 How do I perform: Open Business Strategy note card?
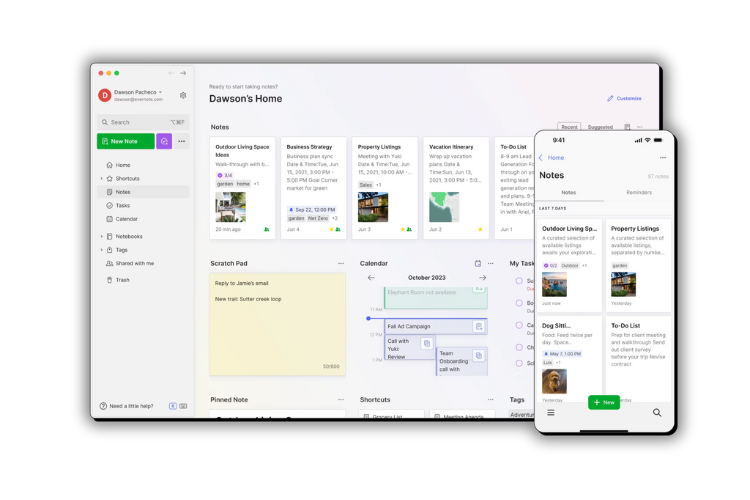tap(314, 188)
